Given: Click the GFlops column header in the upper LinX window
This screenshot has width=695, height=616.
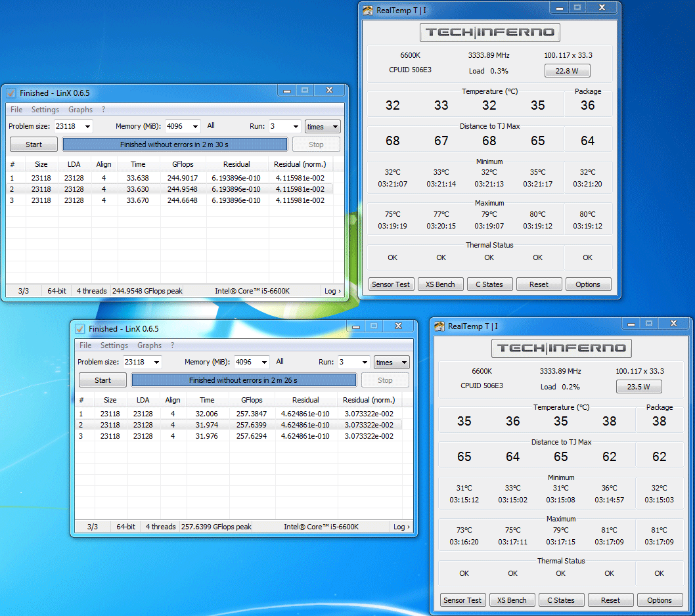Looking at the screenshot, I should tap(183, 164).
